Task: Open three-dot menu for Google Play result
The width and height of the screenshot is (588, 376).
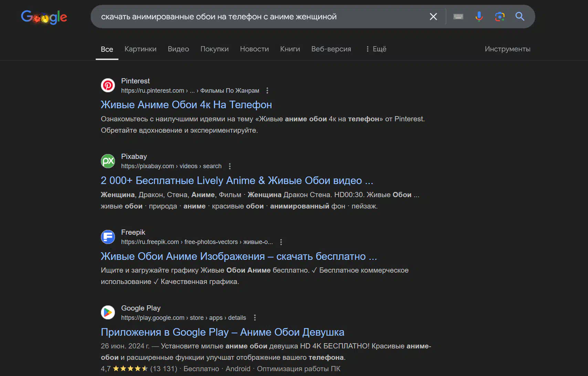Action: [x=255, y=318]
